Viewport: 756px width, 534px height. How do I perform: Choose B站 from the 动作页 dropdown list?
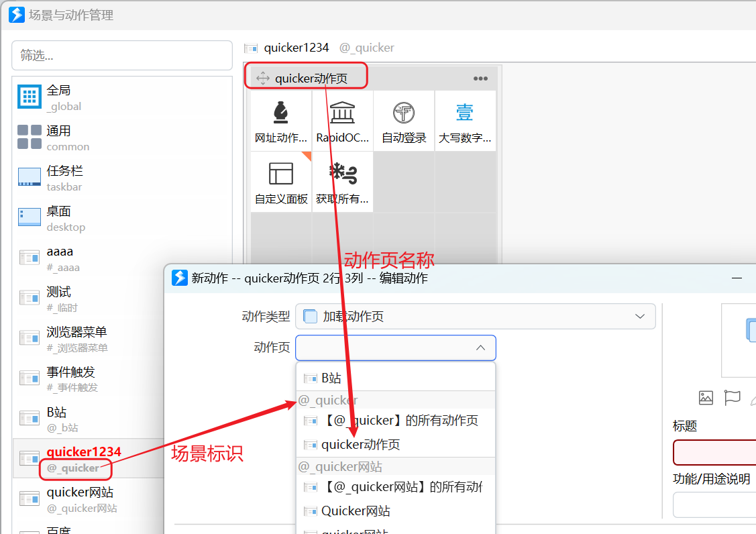(396, 378)
